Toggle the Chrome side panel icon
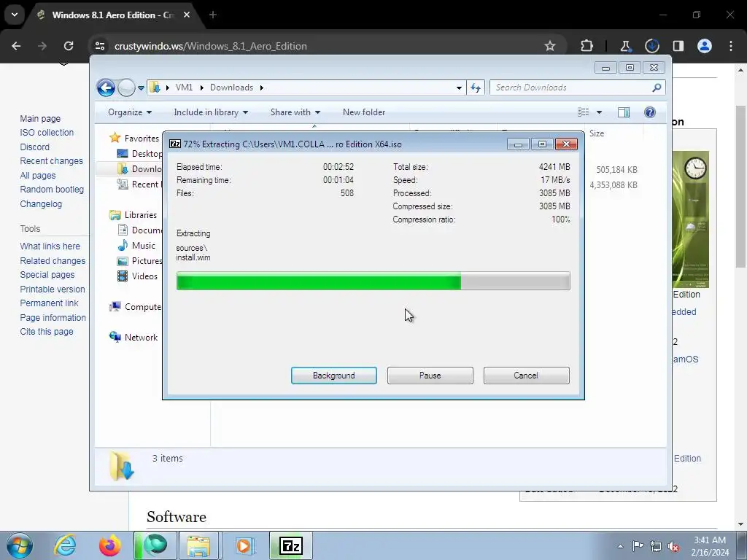Image resolution: width=747 pixels, height=560 pixels. pos(678,46)
